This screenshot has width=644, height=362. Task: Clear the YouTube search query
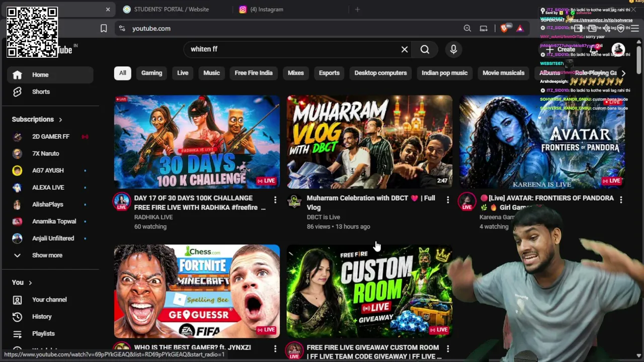pos(405,49)
